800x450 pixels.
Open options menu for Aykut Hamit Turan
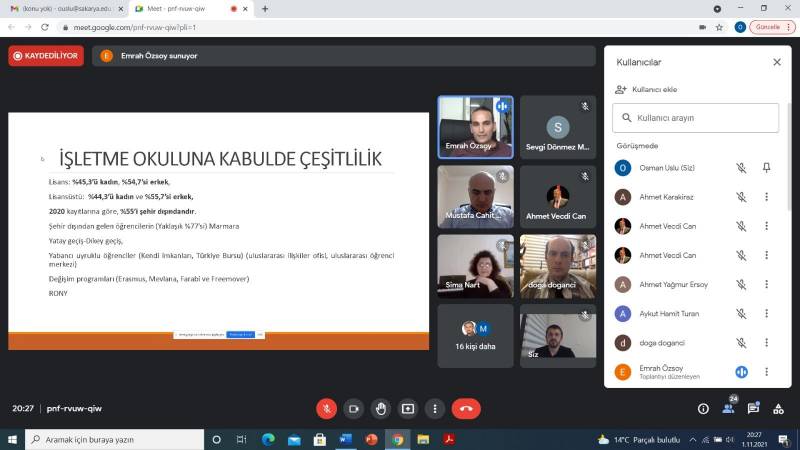click(x=767, y=313)
